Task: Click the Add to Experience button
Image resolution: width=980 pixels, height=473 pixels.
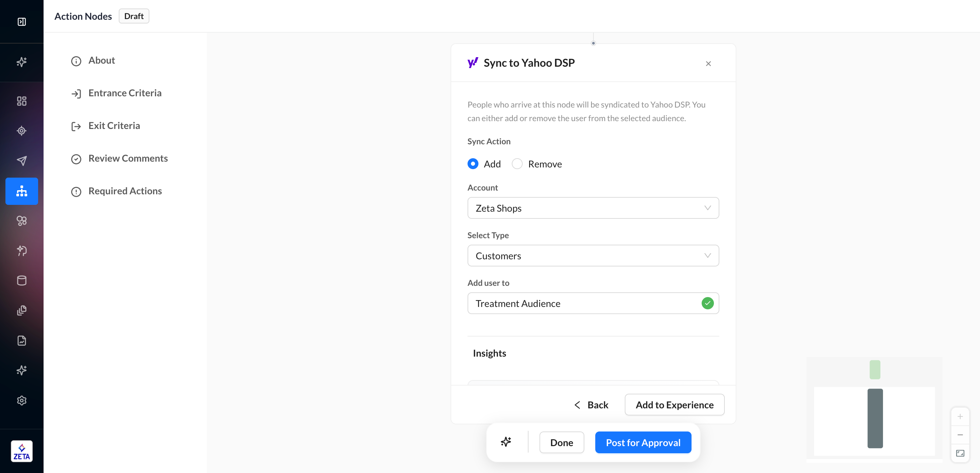Action: (674, 405)
